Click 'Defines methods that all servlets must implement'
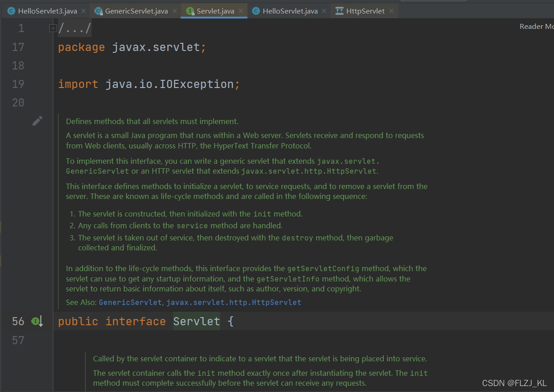The width and height of the screenshot is (554, 392). tap(152, 121)
